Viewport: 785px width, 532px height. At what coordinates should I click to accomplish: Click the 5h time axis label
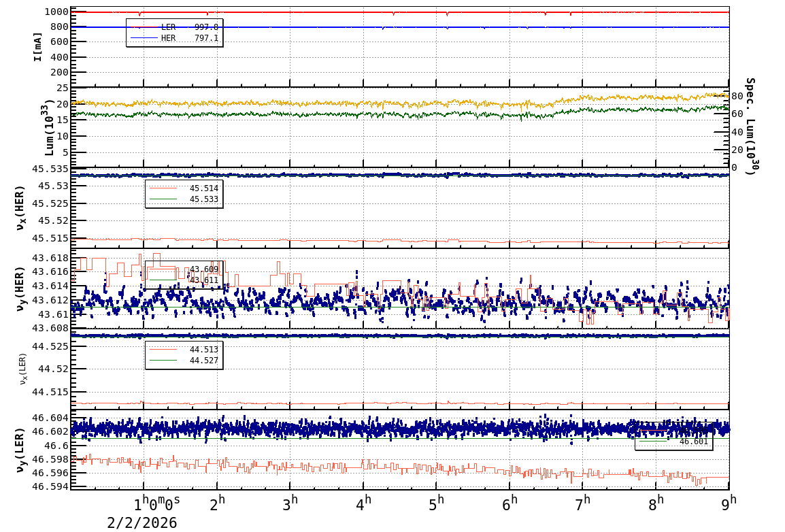click(x=437, y=503)
